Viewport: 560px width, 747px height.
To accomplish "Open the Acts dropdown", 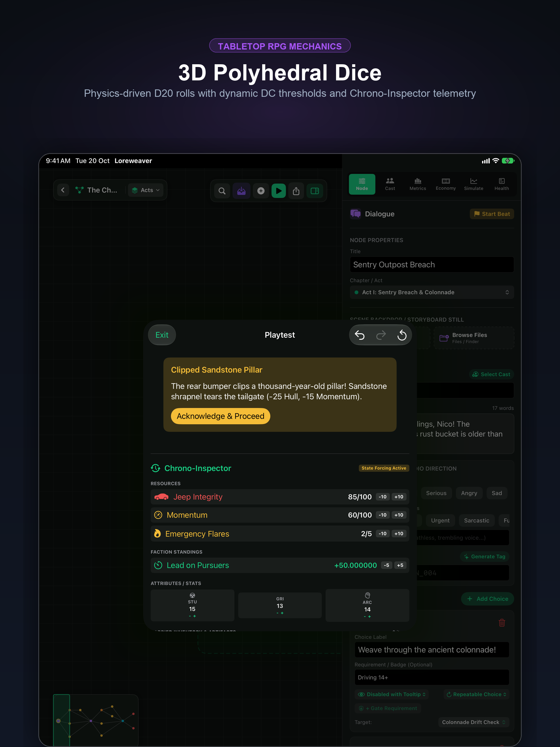I will point(146,190).
